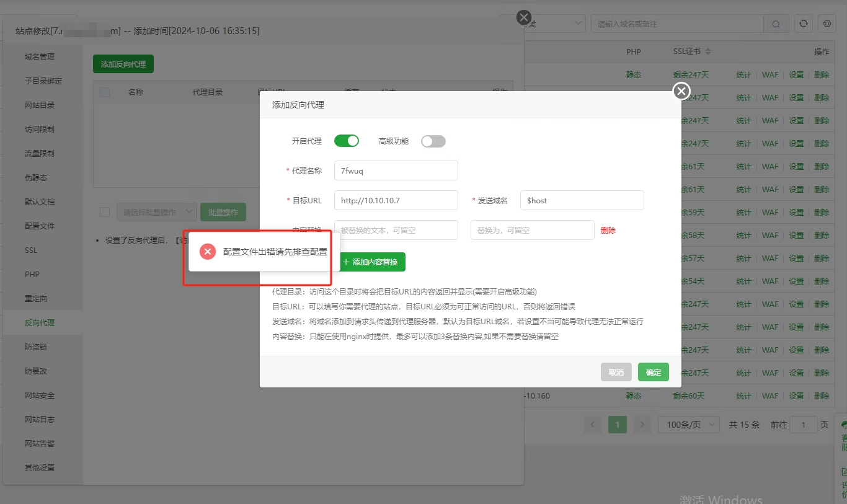Focus the domain search box 请输入域名或备注
This screenshot has height=504, width=847.
click(x=677, y=24)
